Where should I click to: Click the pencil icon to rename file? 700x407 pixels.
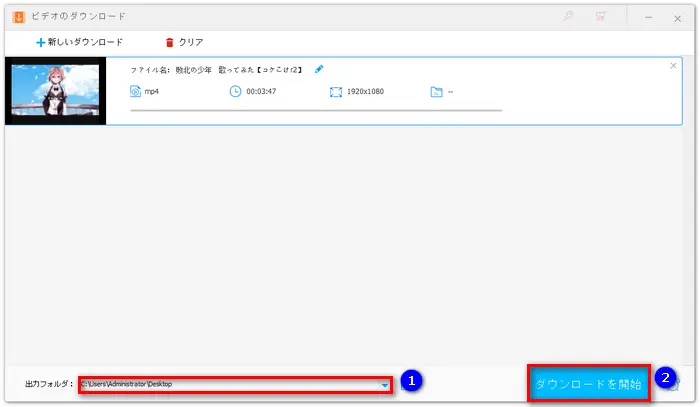(x=319, y=69)
